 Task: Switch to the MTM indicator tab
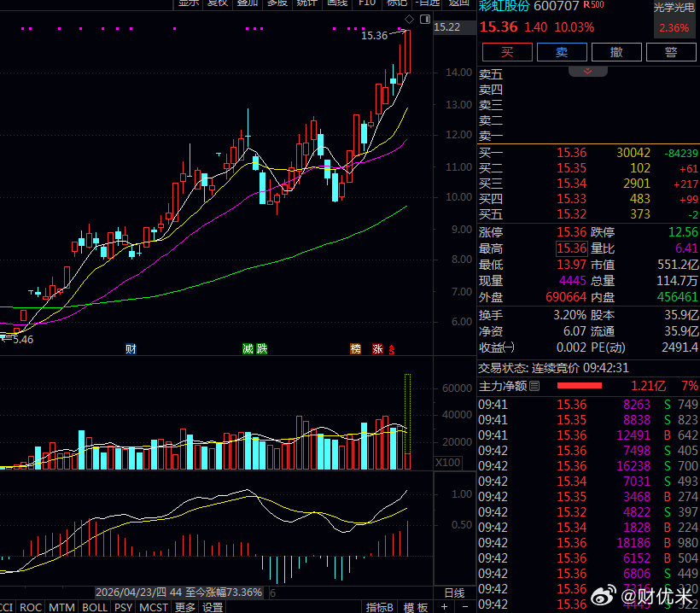[62, 607]
